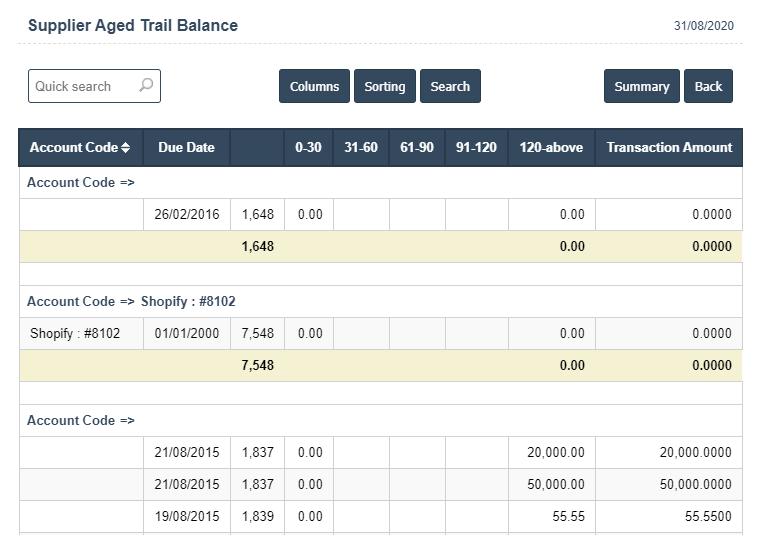This screenshot has width=759, height=535.
Task: Click the Shopify : #8102 row cell
Action: pos(75,333)
